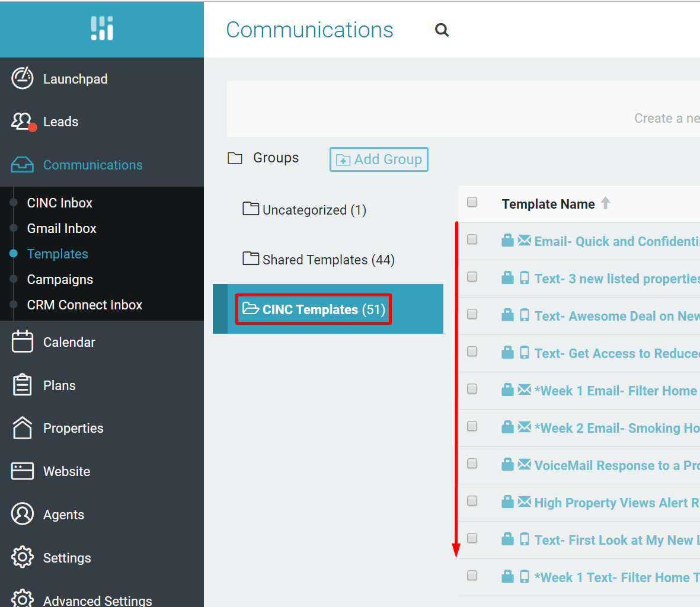The height and width of the screenshot is (607, 700).
Task: Open CRM Connect Inbox submenu item
Action: click(84, 305)
